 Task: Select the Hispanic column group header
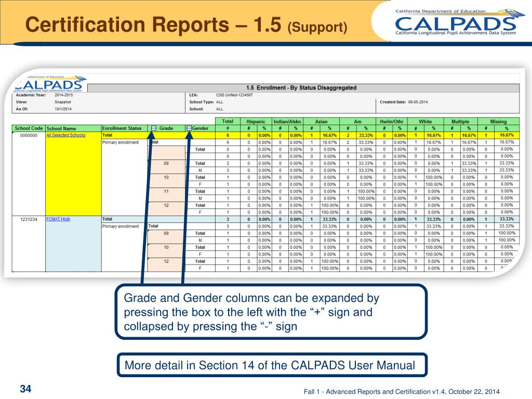pyautogui.click(x=256, y=122)
